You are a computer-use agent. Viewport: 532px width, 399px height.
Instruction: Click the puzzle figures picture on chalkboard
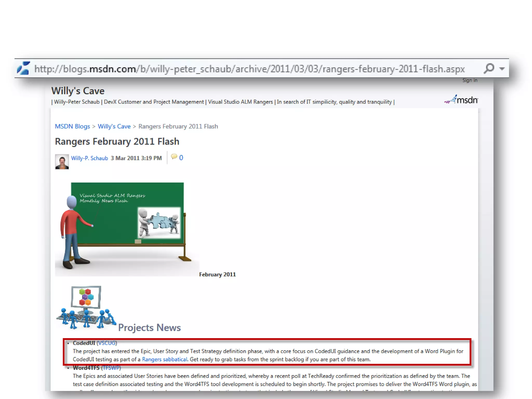click(x=159, y=222)
